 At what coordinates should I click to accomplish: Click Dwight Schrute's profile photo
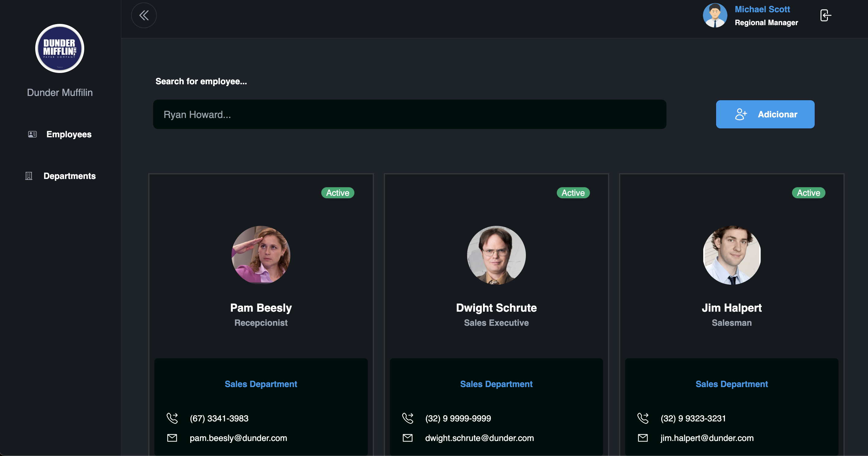[x=496, y=255]
